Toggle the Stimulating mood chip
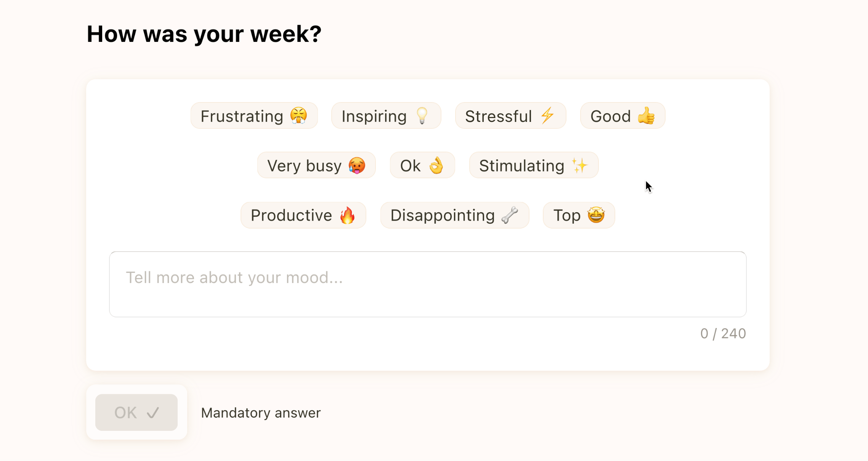Image resolution: width=868 pixels, height=461 pixels. (533, 165)
